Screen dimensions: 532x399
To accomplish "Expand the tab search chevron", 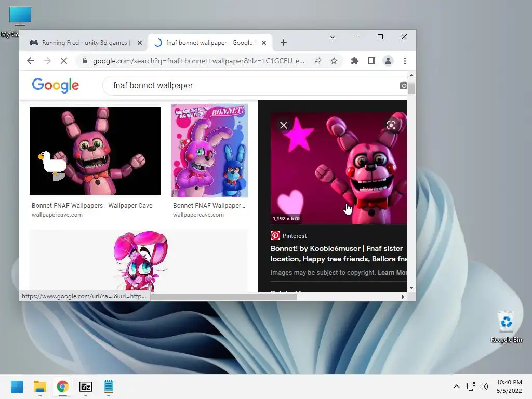I will tap(332, 37).
